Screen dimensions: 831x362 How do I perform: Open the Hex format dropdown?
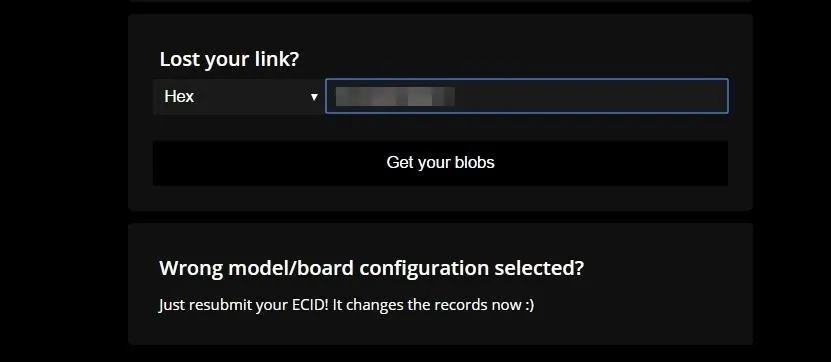pos(238,96)
